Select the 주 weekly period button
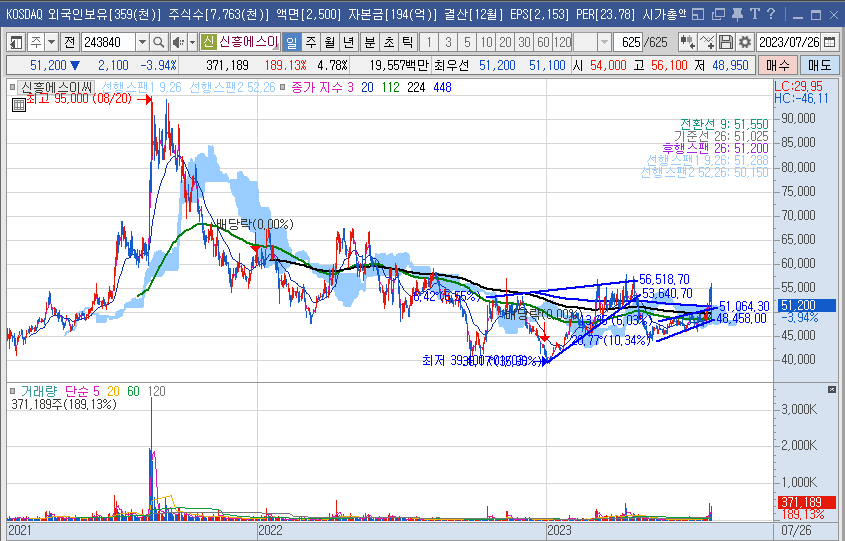 311,41
